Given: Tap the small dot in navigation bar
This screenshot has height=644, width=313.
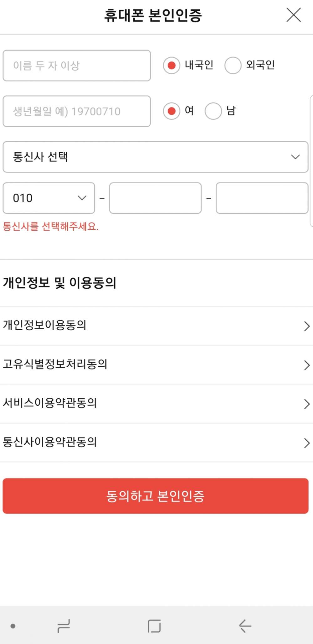Looking at the screenshot, I should click(x=13, y=626).
